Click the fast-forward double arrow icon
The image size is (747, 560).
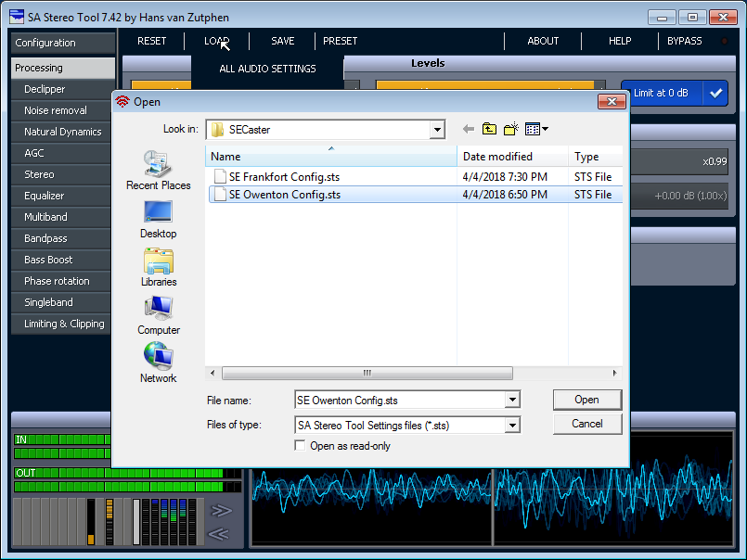click(221, 511)
